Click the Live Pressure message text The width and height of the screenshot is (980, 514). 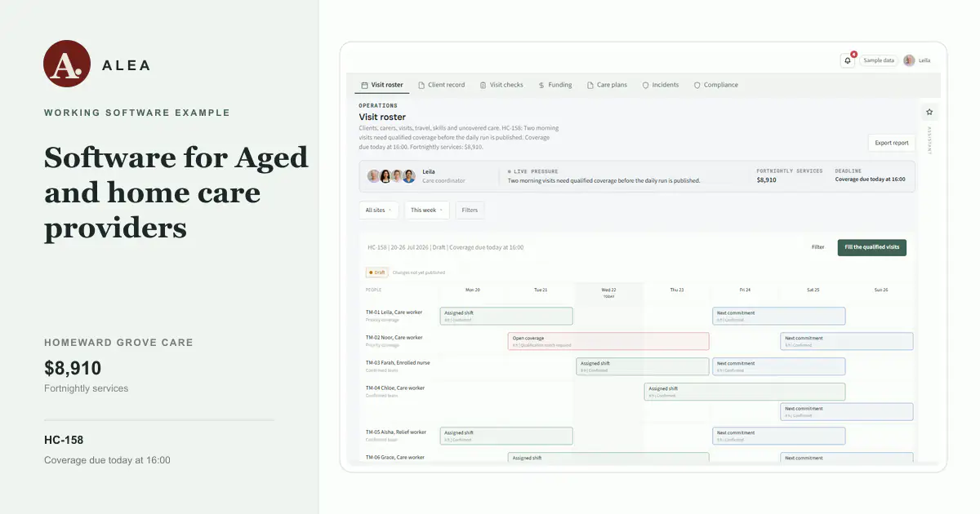click(604, 180)
